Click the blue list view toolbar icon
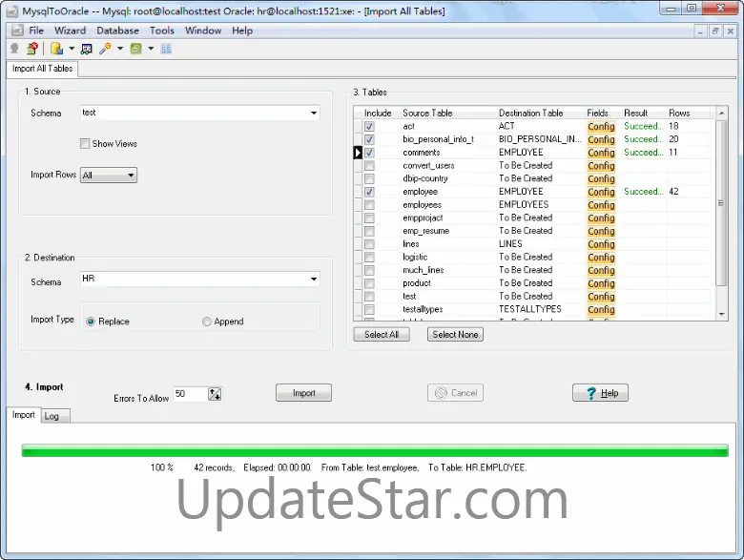744x560 pixels. 166,49
